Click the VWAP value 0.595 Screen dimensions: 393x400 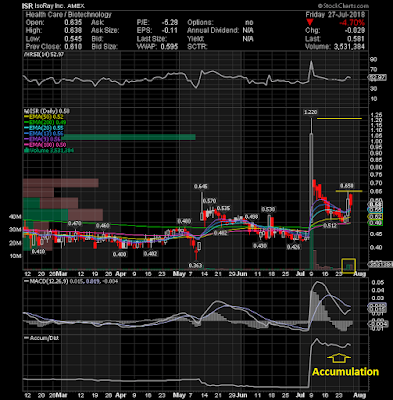pyautogui.click(x=169, y=47)
